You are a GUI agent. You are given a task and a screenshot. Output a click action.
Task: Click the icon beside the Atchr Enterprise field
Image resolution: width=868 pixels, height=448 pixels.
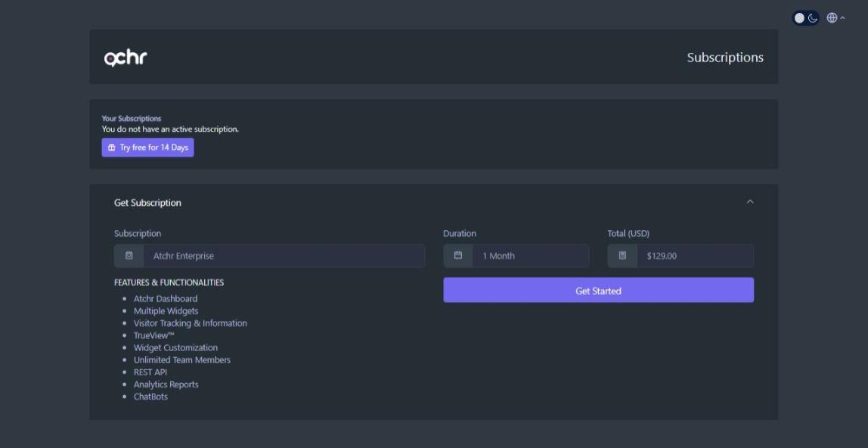point(129,256)
